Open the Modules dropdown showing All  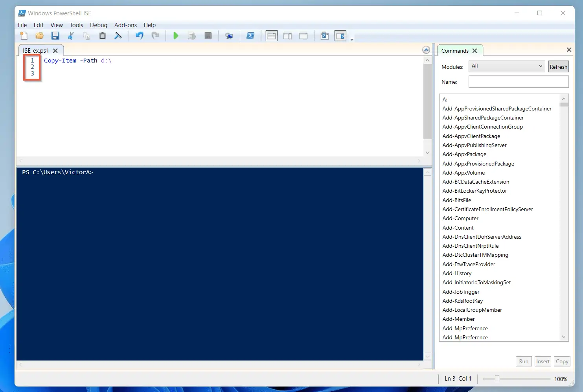(507, 66)
